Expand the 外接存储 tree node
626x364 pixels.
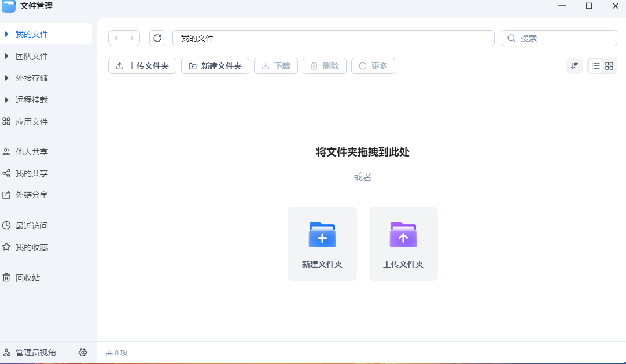tap(6, 78)
